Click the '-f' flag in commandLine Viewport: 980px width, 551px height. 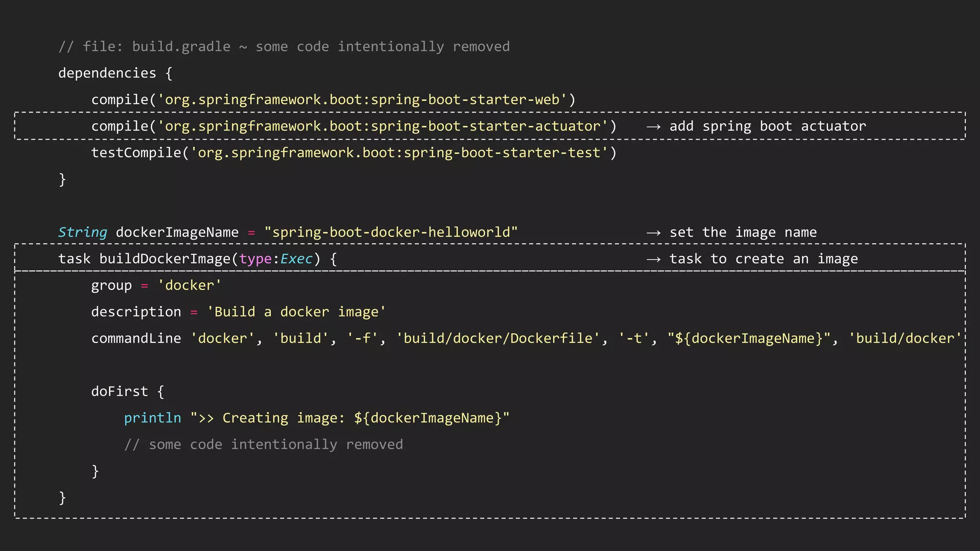[x=363, y=338]
